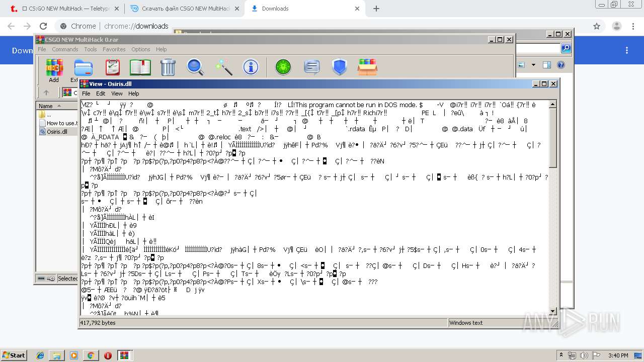Click the Delete trash can icon
The width and height of the screenshot is (644, 362).
168,67
